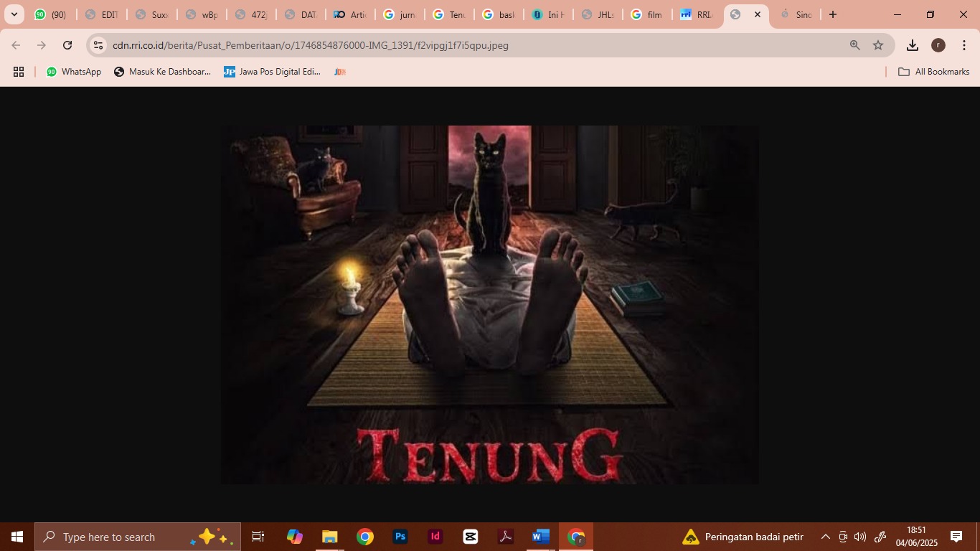Open the Downloads icon in Chrome toolbar

tap(912, 44)
